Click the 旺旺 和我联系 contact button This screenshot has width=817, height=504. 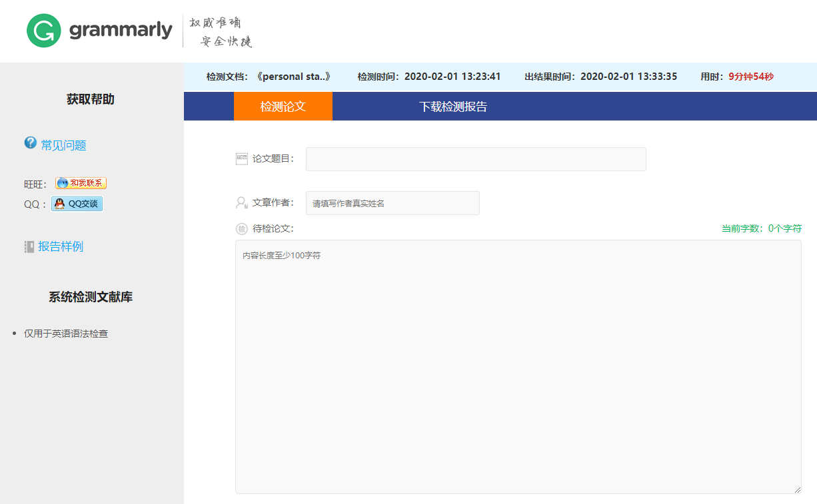(81, 183)
